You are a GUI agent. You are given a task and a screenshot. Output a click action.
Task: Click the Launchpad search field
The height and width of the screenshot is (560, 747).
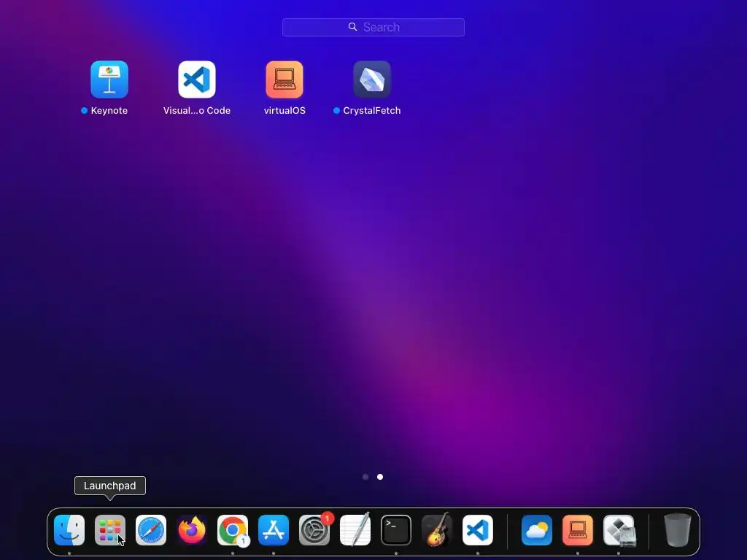coord(373,27)
